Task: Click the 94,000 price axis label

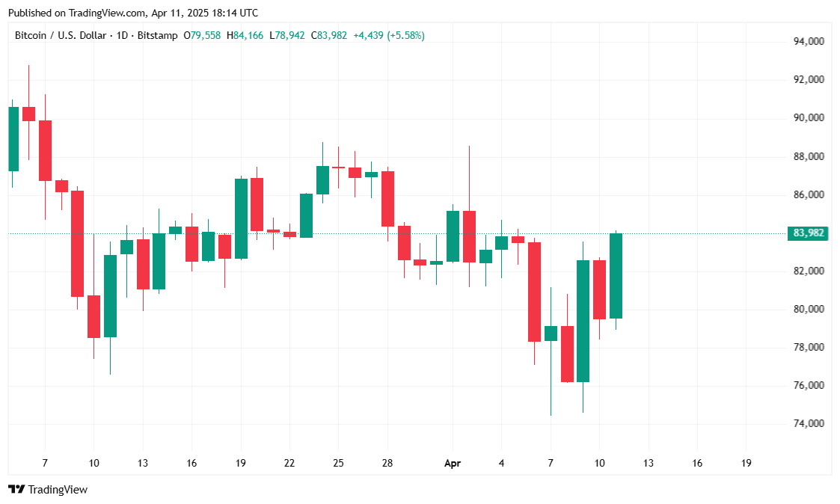Action: [809, 41]
